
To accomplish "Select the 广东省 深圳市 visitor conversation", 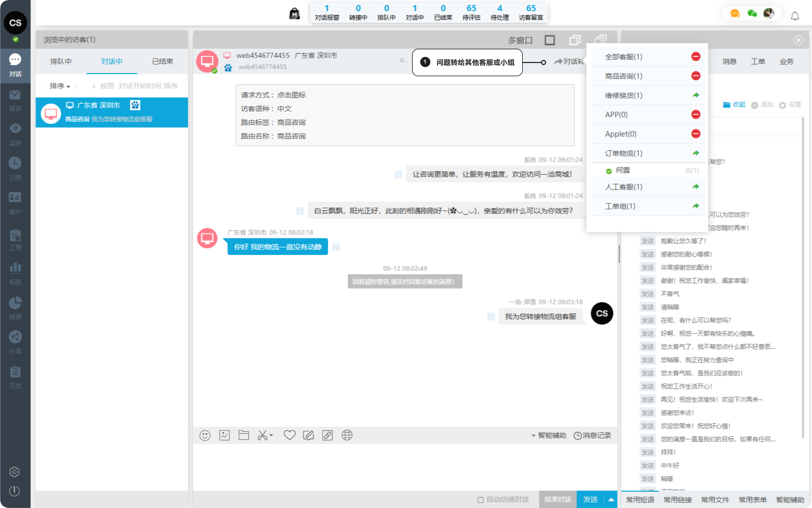I will click(112, 112).
